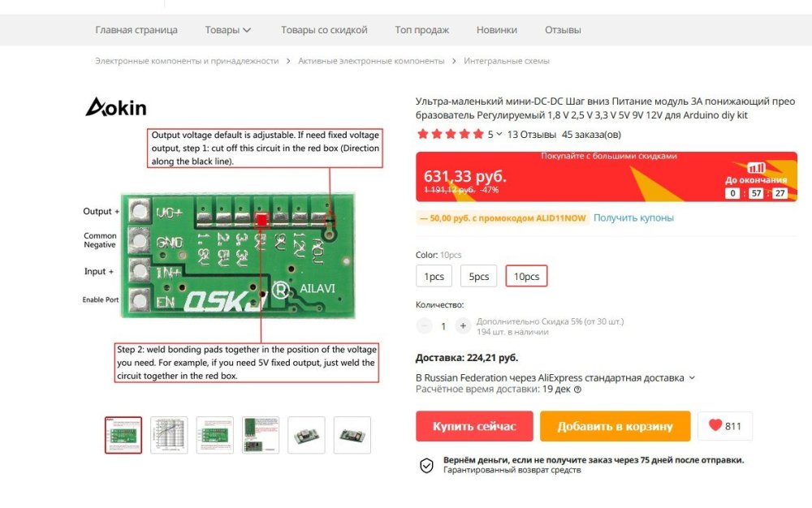The image size is (812, 508).
Task: Select the 5pcs option
Action: (x=479, y=277)
